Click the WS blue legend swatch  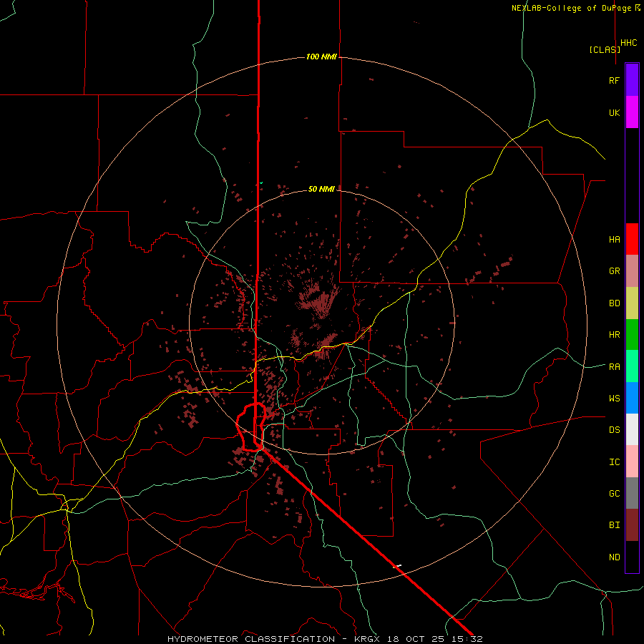[x=632, y=398]
